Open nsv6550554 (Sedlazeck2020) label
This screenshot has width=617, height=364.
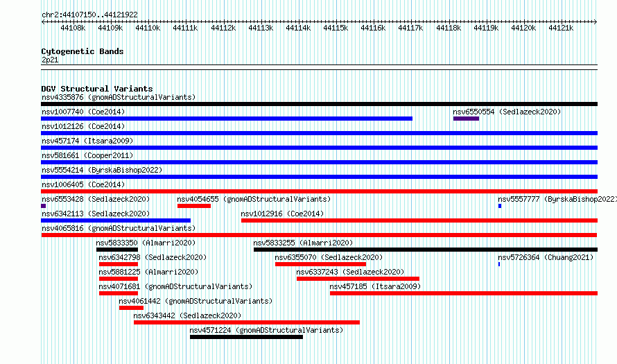click(x=507, y=112)
